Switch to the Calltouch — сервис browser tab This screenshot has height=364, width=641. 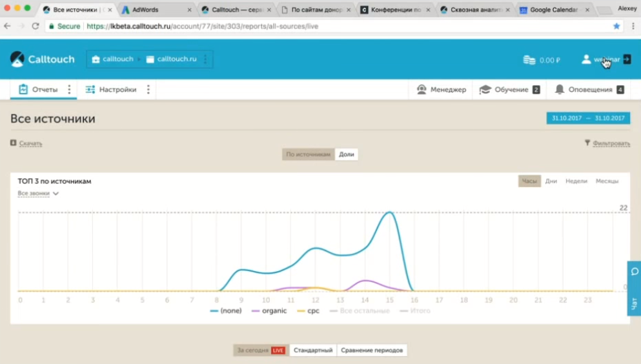pos(236,10)
